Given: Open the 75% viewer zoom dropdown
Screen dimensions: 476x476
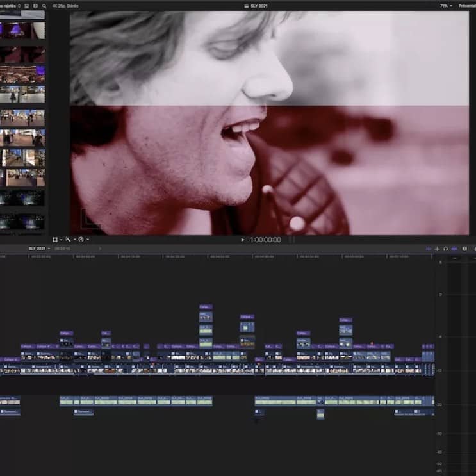Looking at the screenshot, I should pyautogui.click(x=446, y=6).
